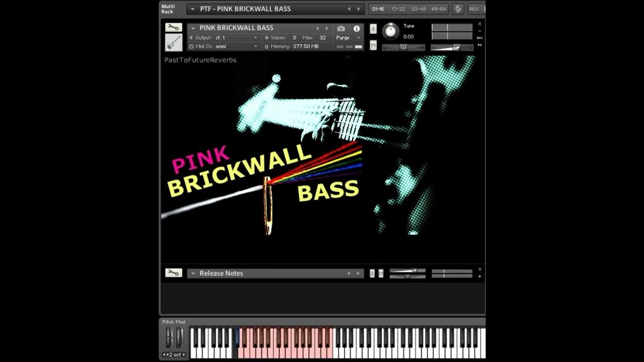
Task: Shift keyboard octave down with left arrow
Action: [164, 354]
